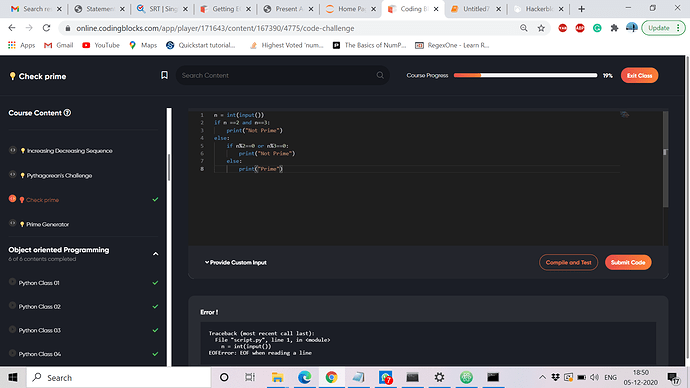Viewport: 690px width, 388px height.
Task: Open the RegexOne bookmark
Action: [x=452, y=45]
